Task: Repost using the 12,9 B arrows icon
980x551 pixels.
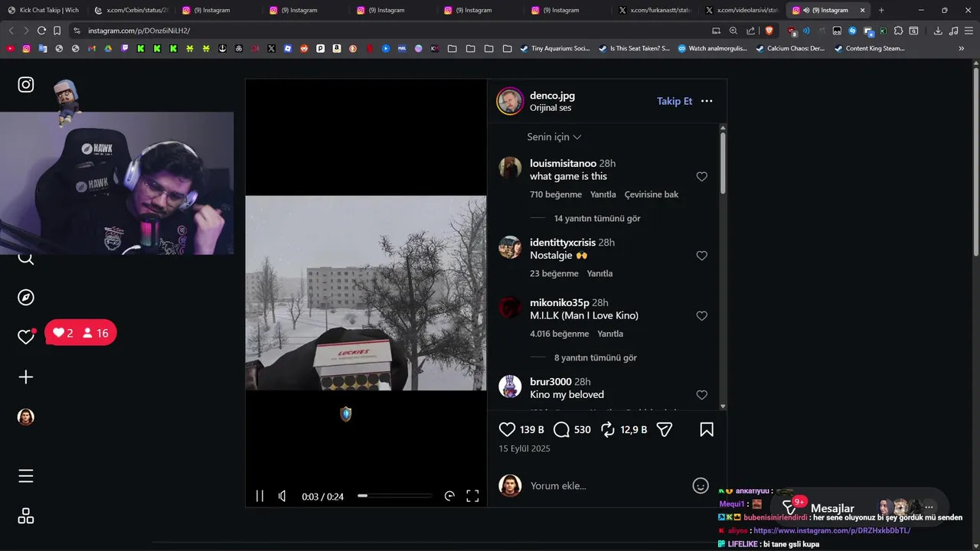Action: (x=608, y=430)
